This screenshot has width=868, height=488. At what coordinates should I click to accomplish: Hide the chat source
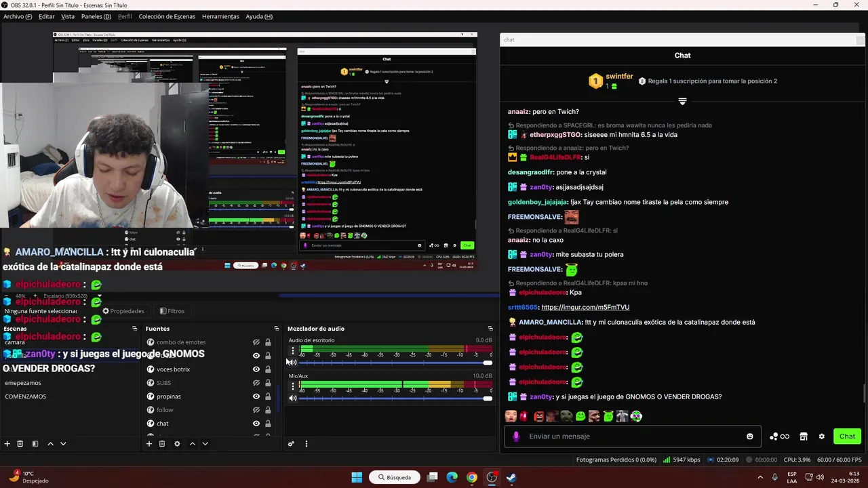(x=256, y=424)
